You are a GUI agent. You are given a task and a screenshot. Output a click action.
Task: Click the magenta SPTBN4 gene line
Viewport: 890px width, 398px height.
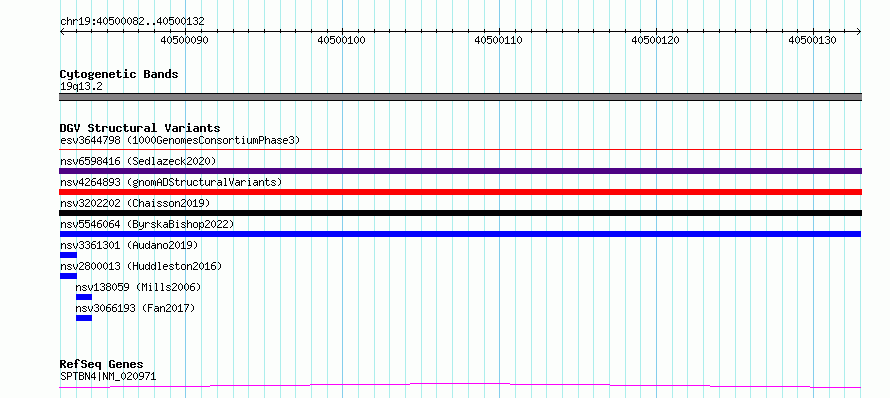(460, 386)
